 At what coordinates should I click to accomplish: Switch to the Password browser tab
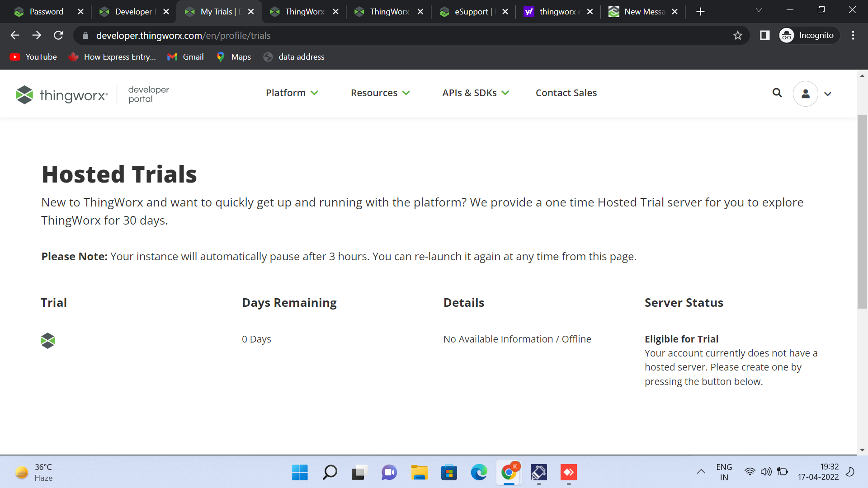point(46,12)
